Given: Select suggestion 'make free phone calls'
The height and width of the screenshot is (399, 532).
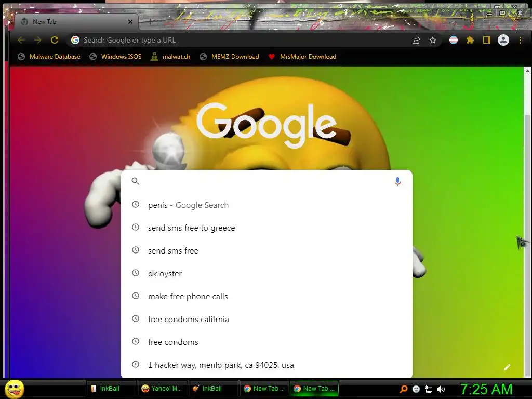Looking at the screenshot, I should (x=267, y=296).
